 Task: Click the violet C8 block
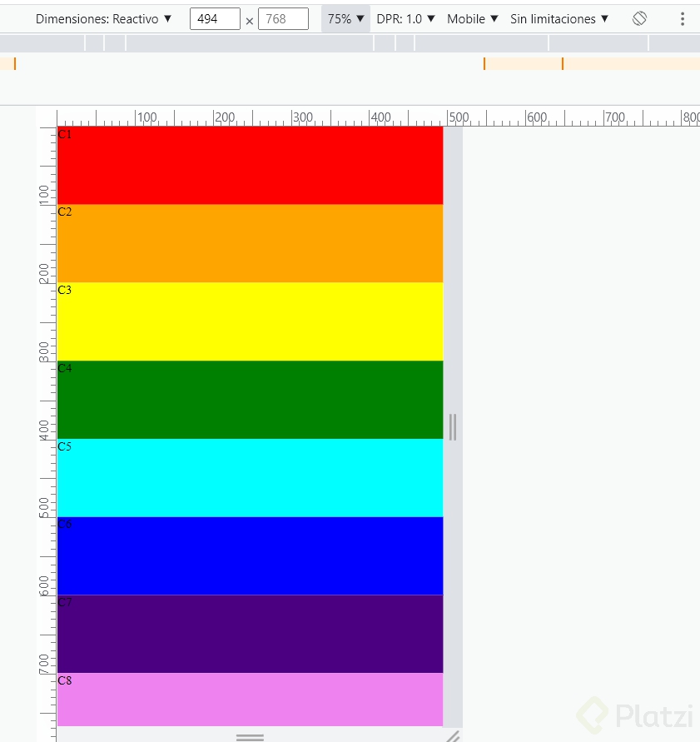tap(251, 700)
